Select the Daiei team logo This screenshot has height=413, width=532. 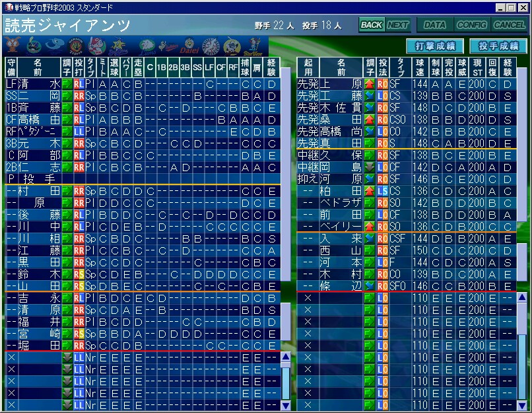[x=189, y=46]
